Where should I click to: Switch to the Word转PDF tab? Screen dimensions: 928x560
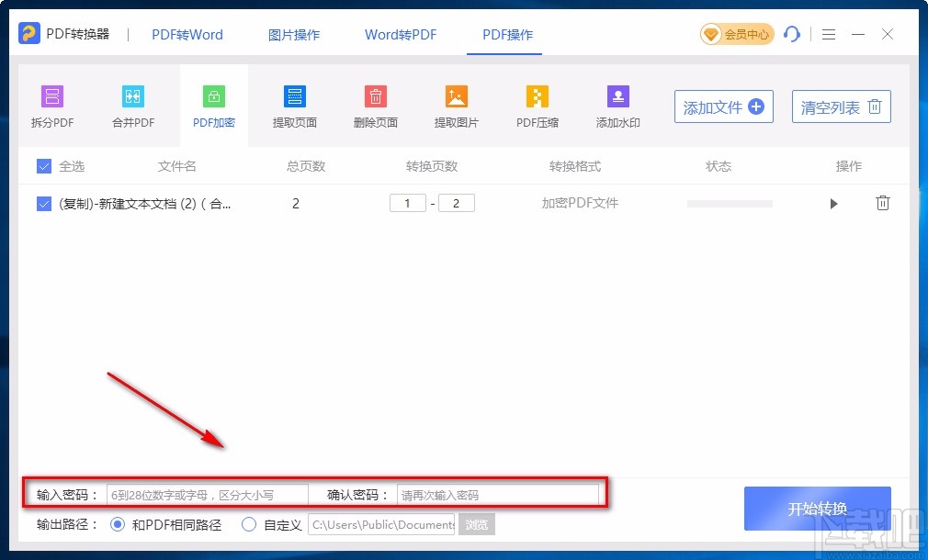click(400, 34)
